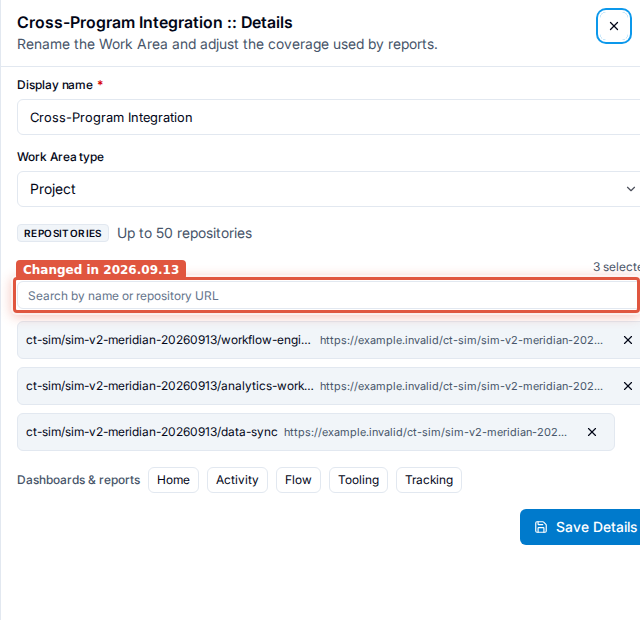
Task: Open the Tracking report chip
Action: pyautogui.click(x=429, y=480)
